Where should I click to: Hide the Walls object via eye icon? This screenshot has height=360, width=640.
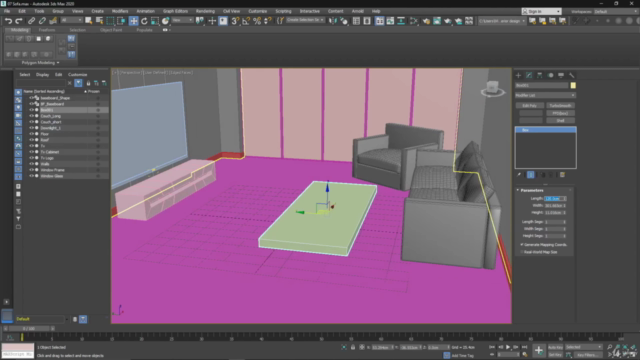[x=31, y=164]
